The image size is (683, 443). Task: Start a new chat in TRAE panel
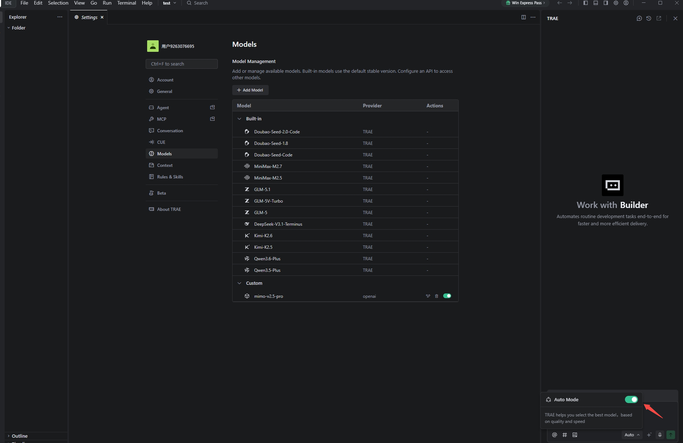pyautogui.click(x=639, y=18)
